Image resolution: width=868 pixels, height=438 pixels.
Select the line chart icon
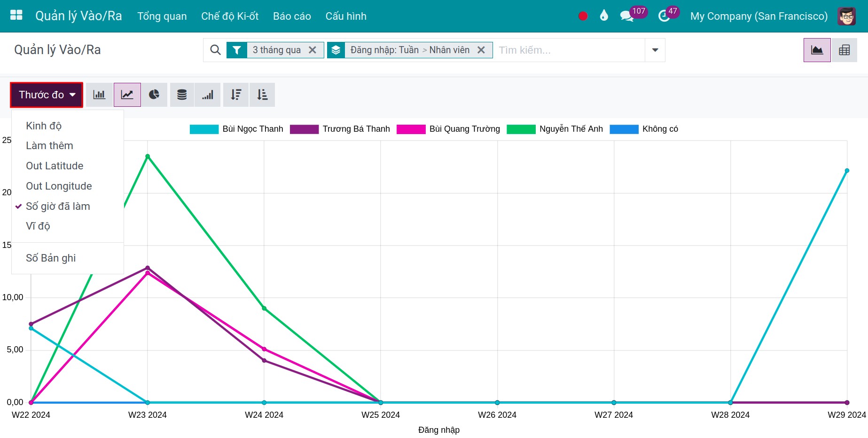point(127,95)
